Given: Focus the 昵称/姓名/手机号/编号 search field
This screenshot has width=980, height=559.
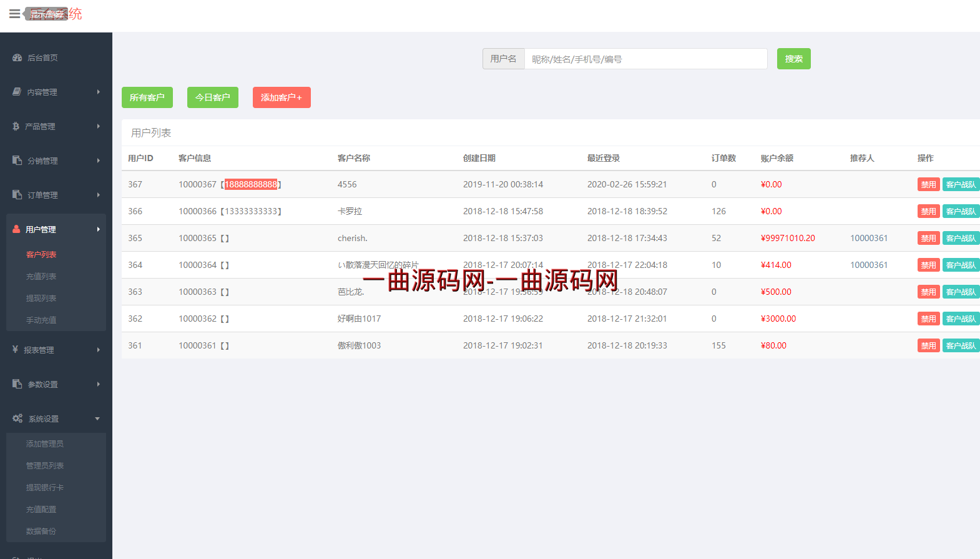Looking at the screenshot, I should 646,59.
